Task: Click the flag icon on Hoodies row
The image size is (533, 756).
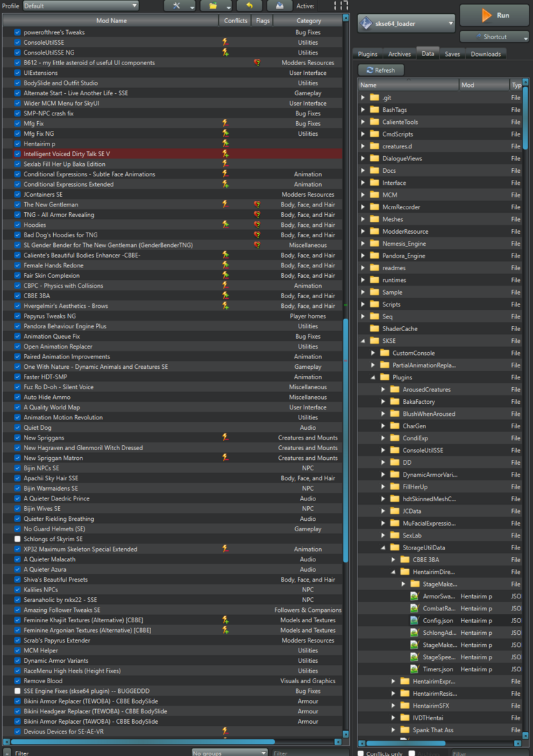Action: [257, 225]
